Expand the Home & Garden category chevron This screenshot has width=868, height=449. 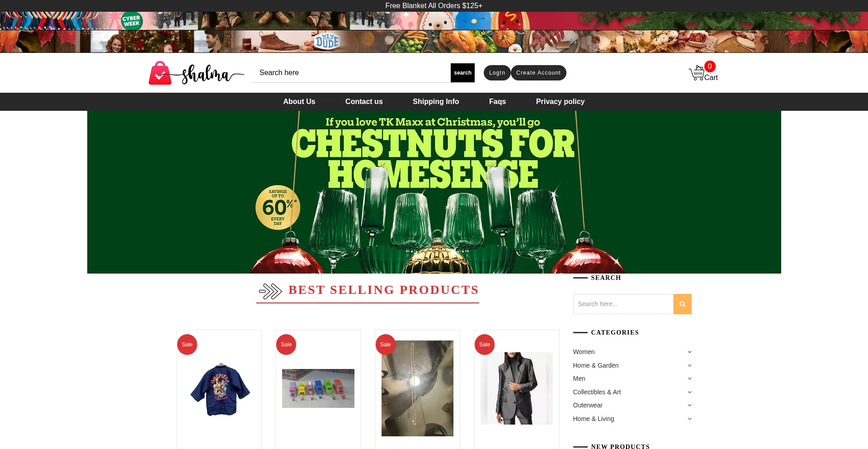tap(689, 366)
